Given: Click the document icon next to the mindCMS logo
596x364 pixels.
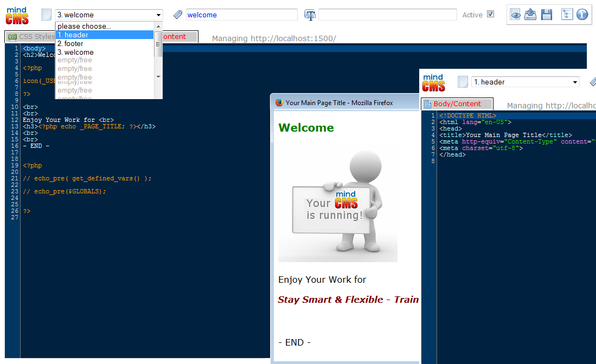Looking at the screenshot, I should click(x=46, y=14).
